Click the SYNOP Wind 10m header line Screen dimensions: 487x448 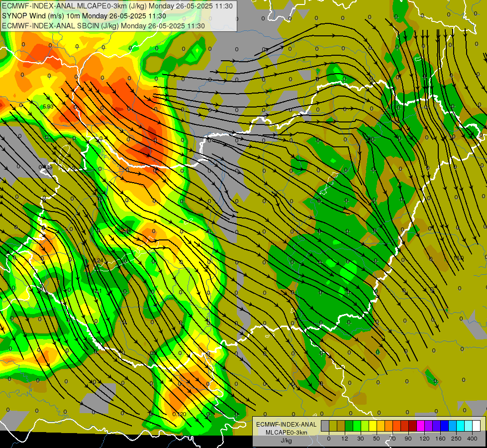pos(84,16)
